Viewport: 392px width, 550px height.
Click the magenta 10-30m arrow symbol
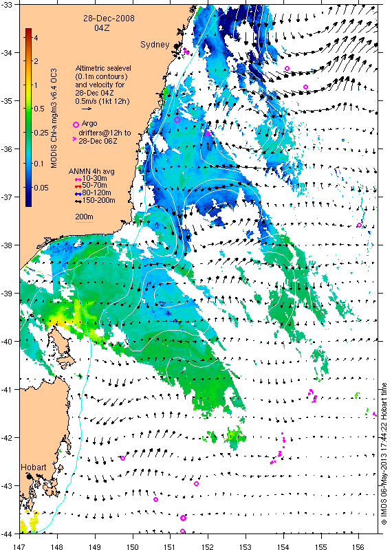tap(78, 179)
